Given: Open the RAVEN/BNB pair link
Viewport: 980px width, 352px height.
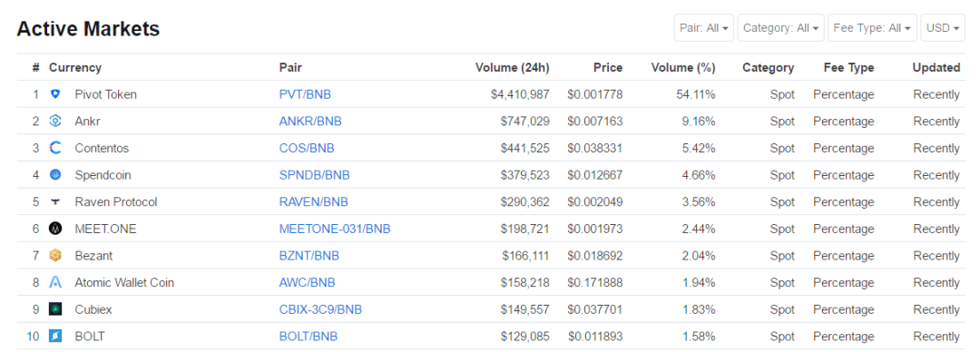Looking at the screenshot, I should [314, 202].
